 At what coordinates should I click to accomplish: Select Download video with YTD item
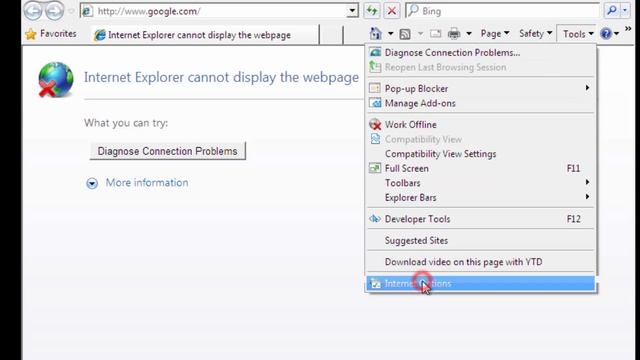tap(480, 262)
